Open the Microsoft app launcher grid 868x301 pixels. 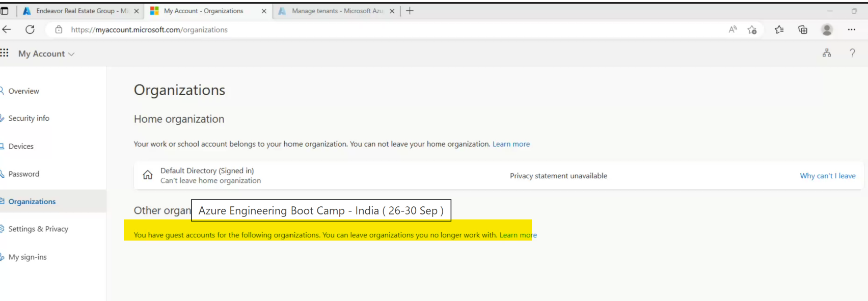(4, 52)
